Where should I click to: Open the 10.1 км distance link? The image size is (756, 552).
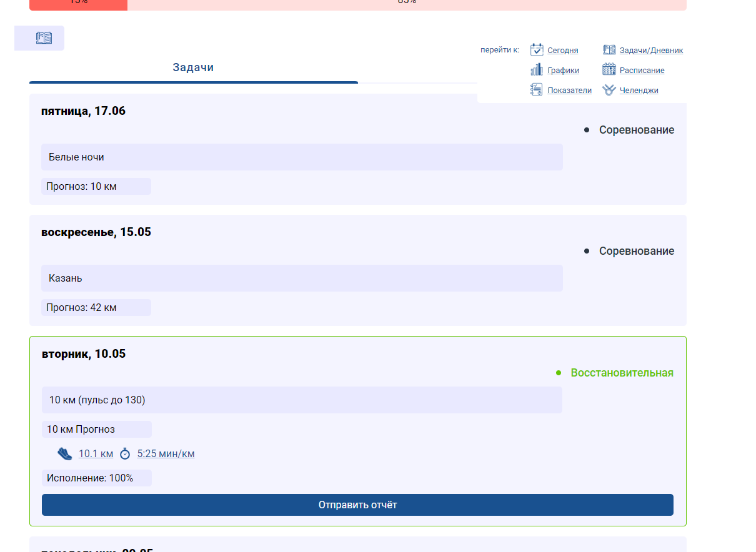[x=96, y=454]
